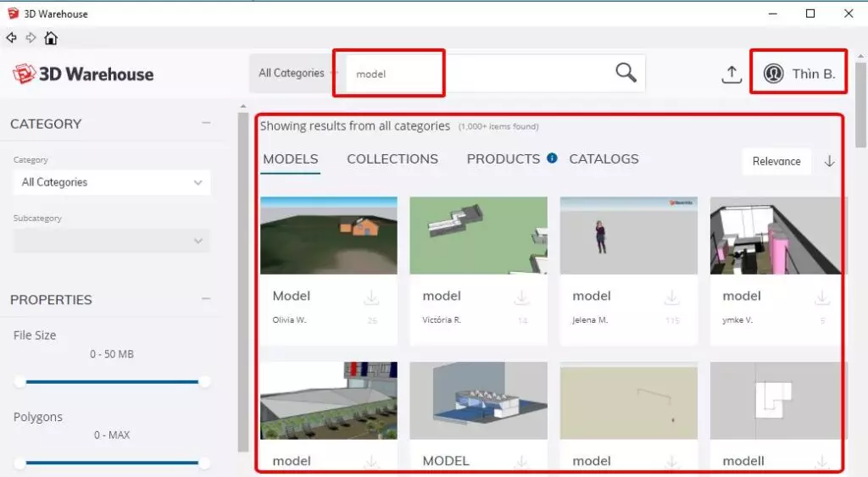
Task: Open the Relevance sort dropdown
Action: pos(776,161)
